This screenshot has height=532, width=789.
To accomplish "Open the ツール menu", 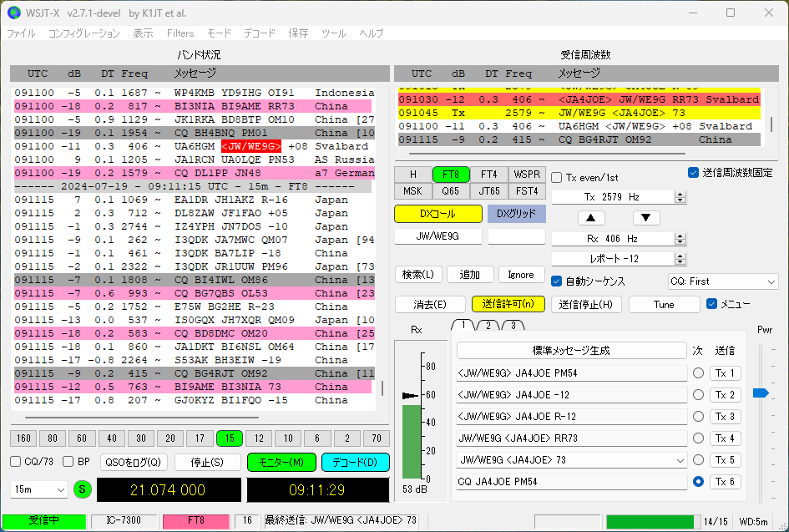I will (x=334, y=33).
